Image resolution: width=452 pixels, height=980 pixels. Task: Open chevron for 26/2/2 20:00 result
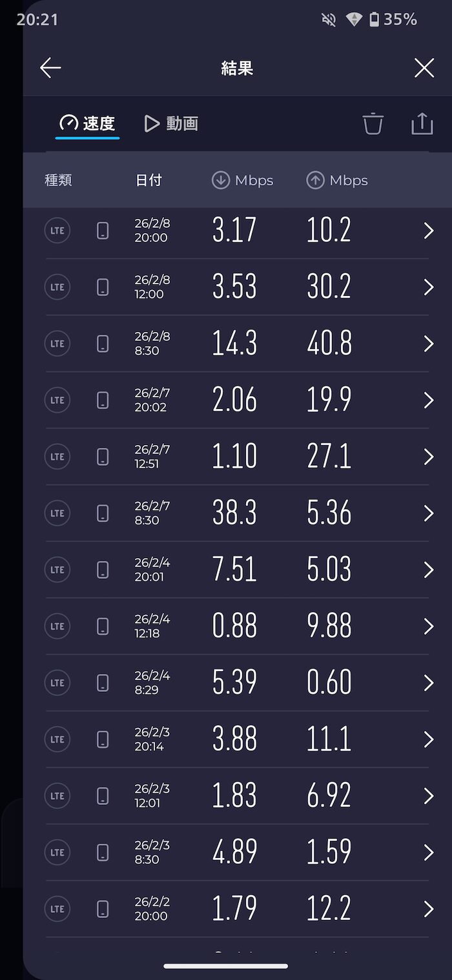click(428, 909)
